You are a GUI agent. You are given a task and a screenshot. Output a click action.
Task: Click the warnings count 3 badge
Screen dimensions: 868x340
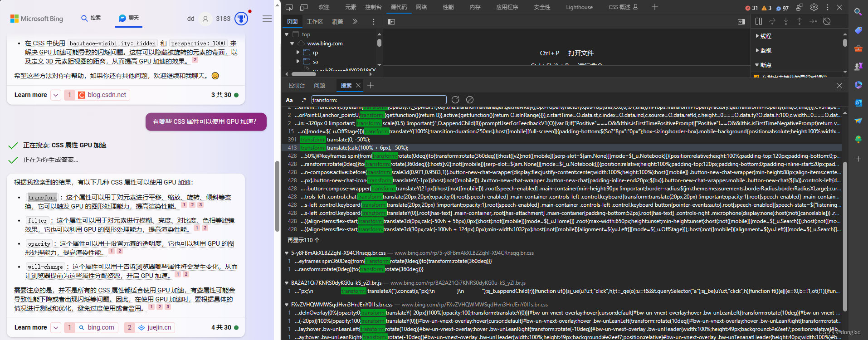766,8
